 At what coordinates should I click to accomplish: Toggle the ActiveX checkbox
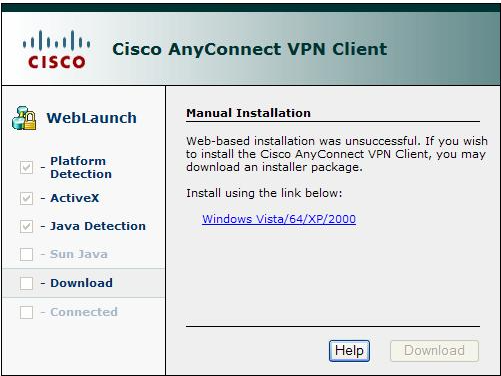[x=26, y=198]
